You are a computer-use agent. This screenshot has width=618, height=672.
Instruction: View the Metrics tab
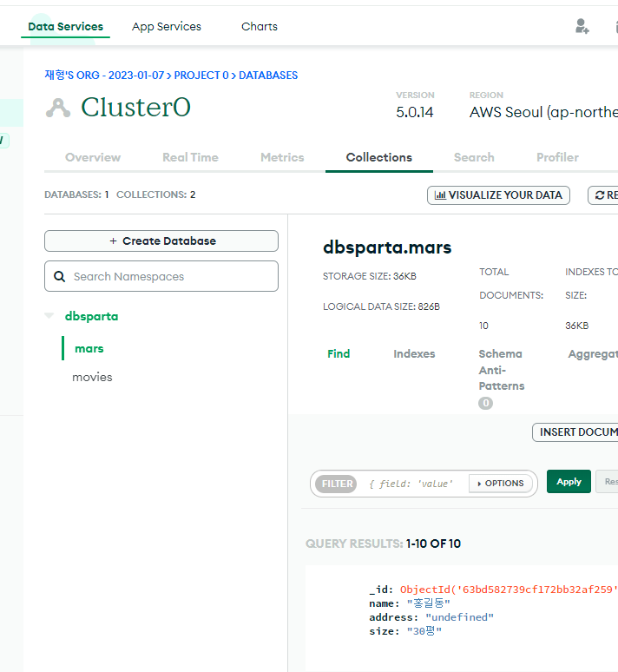[282, 157]
